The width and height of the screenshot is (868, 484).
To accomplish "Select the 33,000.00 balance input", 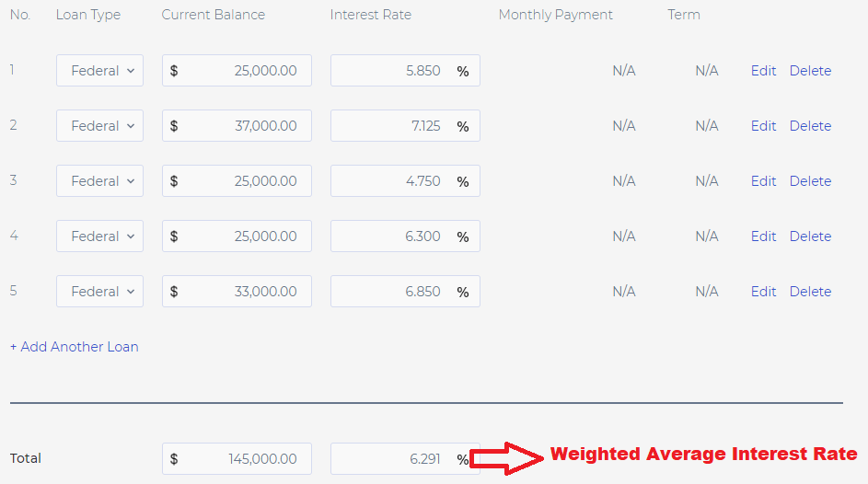I will pyautogui.click(x=237, y=292).
